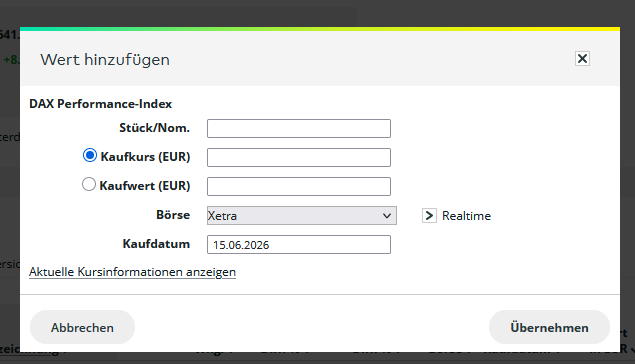The height and width of the screenshot is (364, 635).
Task: Click the Realtime arrow icon
Action: [429, 215]
